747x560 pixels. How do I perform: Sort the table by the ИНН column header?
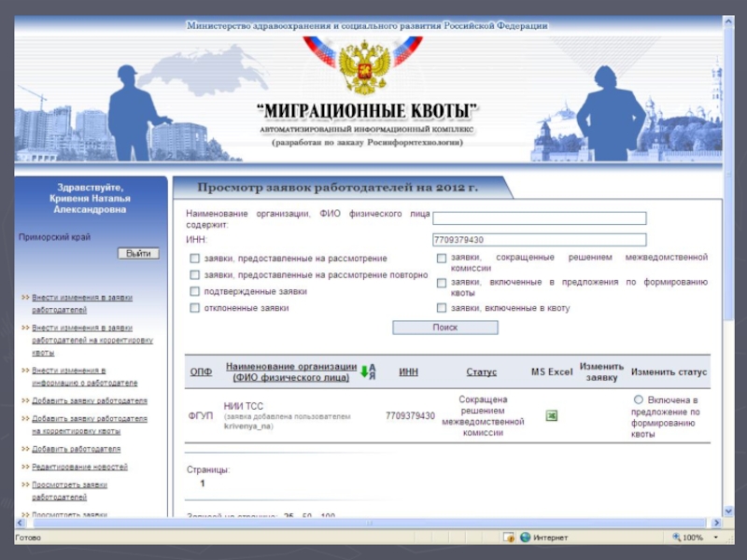click(x=408, y=371)
